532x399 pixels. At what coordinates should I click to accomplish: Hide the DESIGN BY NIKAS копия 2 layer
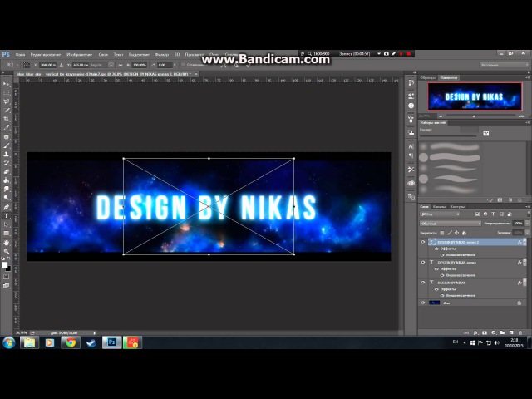423,242
